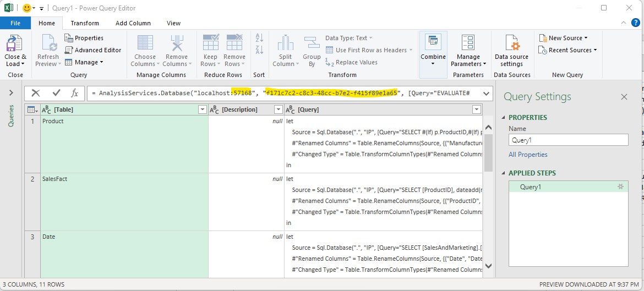Open the [Table] column filter dropdown
The height and width of the screenshot is (291, 644).
point(202,109)
